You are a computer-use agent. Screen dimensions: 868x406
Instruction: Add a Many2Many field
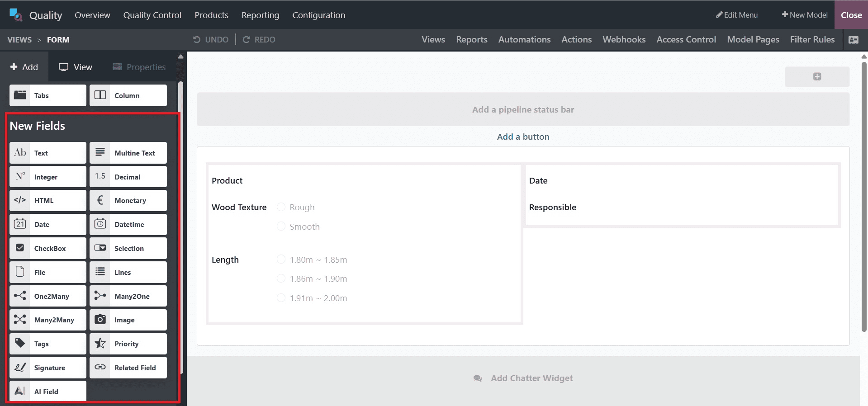[48, 320]
